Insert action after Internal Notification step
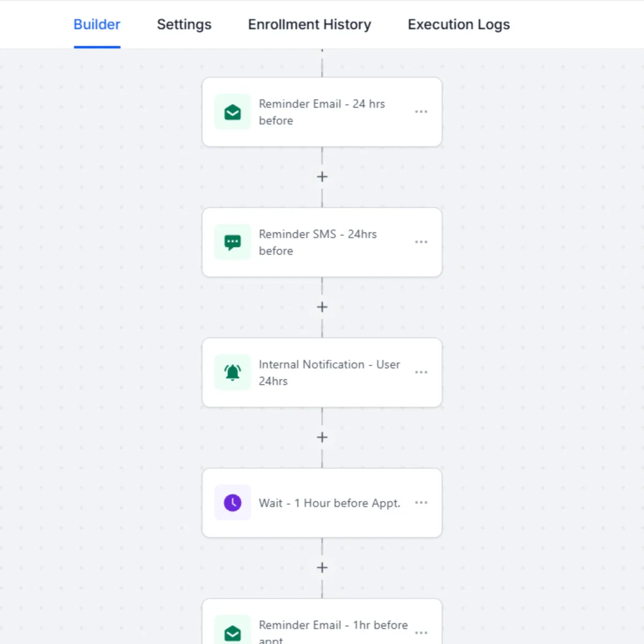Image resolution: width=644 pixels, height=644 pixels. click(322, 437)
